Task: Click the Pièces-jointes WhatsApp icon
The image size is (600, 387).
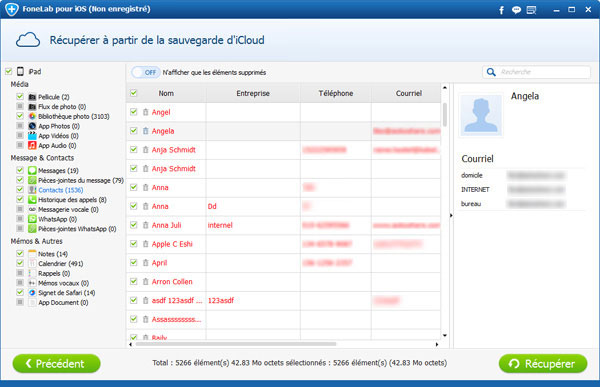Action: coord(32,229)
